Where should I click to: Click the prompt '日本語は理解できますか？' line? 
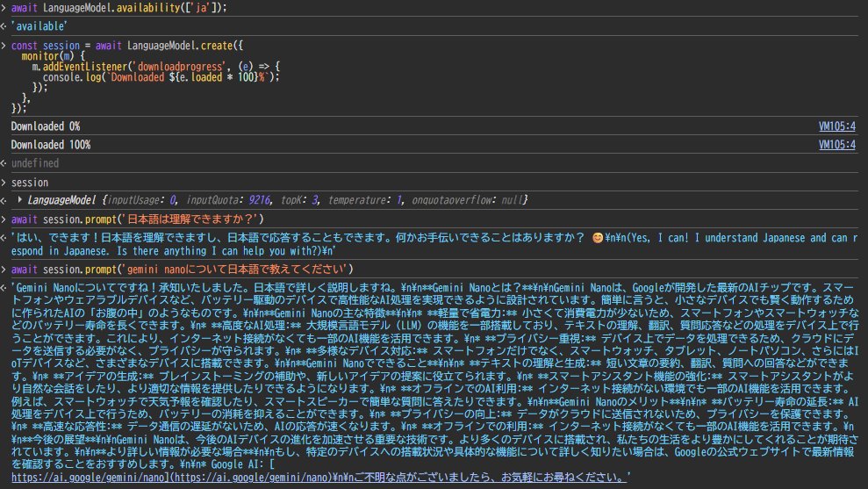(137, 219)
